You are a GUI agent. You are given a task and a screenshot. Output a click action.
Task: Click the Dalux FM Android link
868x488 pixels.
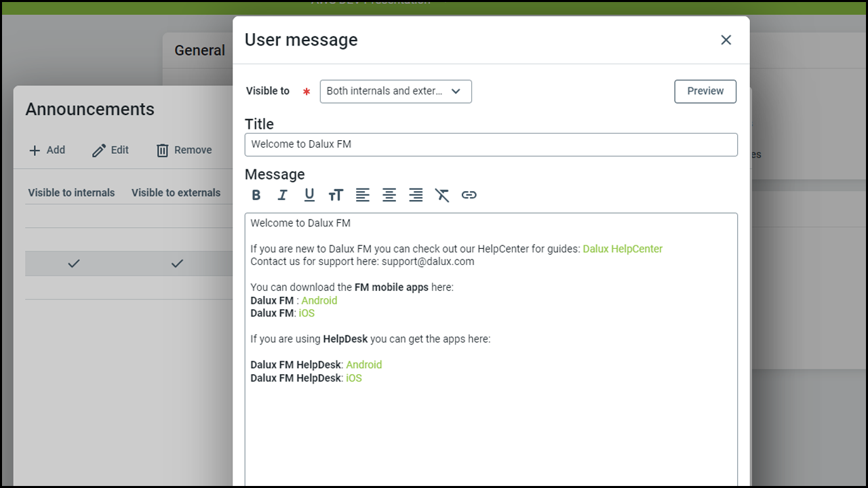pyautogui.click(x=319, y=300)
